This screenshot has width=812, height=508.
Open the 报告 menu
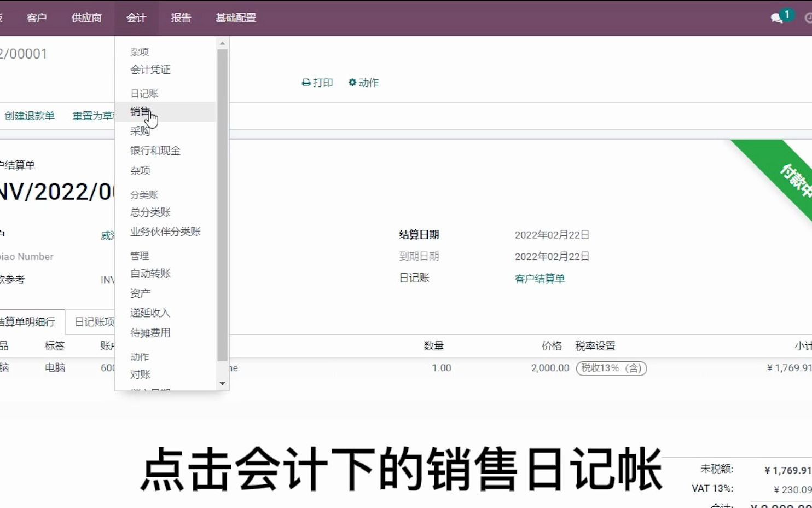point(181,18)
